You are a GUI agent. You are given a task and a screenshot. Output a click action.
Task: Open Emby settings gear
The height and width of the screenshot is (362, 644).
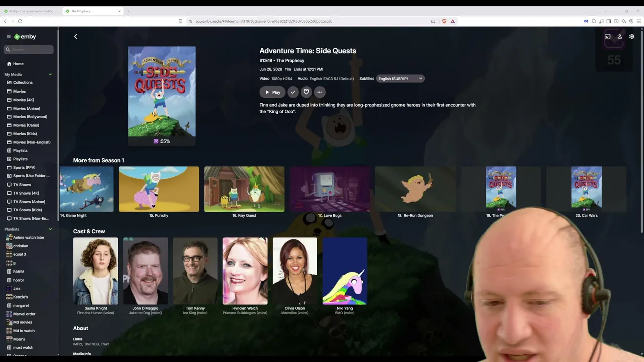(632, 37)
